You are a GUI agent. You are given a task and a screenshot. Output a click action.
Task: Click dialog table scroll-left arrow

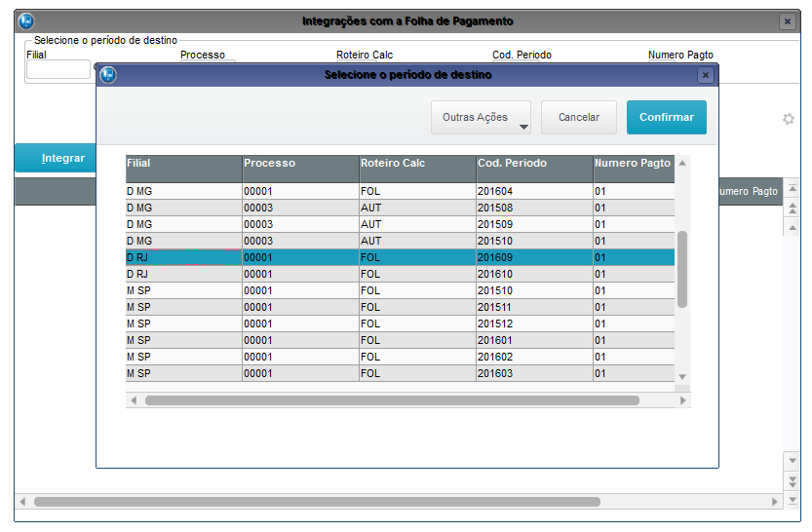134,400
